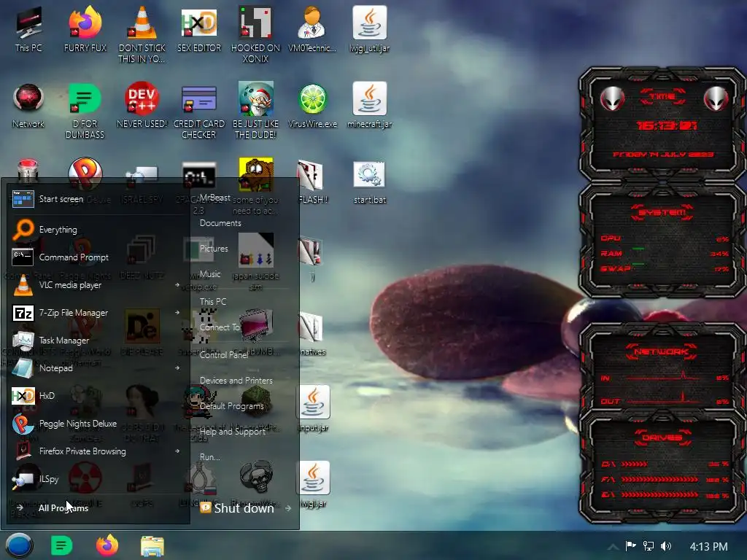This screenshot has height=560, width=747.
Task: Launch D FOR DUMBASS shortcut
Action: coord(85,111)
